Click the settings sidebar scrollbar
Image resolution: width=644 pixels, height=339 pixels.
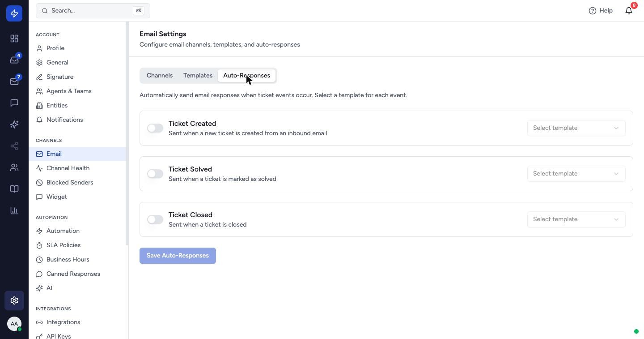click(x=127, y=133)
